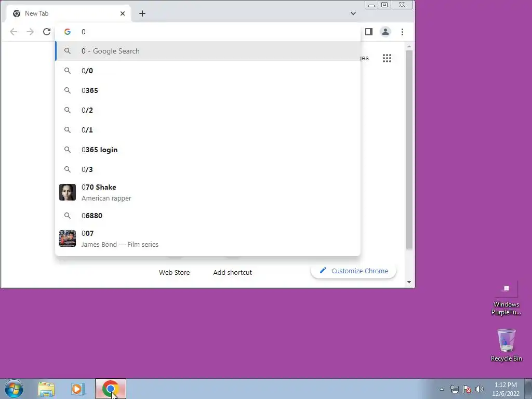Viewport: 532px width, 399px height.
Task: Select the '0365 login' suggestion
Action: pos(208,150)
